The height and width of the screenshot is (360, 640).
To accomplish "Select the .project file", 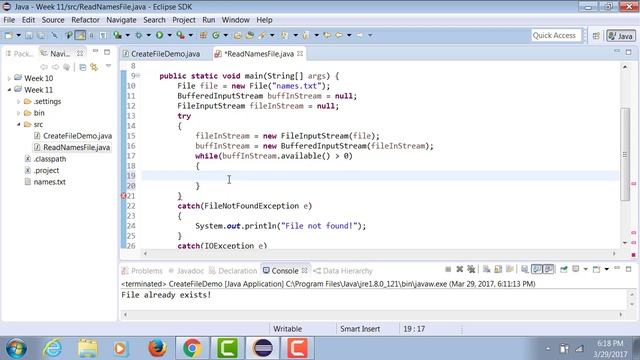I will tap(42, 170).
